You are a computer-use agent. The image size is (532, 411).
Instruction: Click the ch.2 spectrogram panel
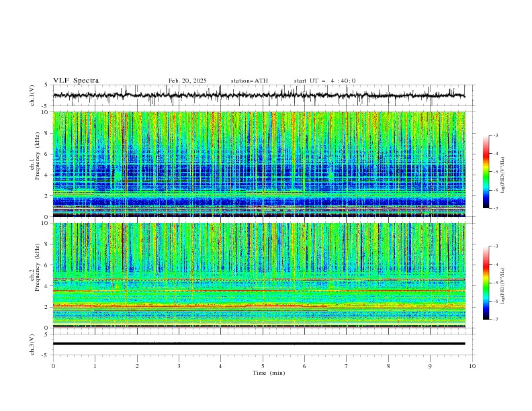(259, 275)
